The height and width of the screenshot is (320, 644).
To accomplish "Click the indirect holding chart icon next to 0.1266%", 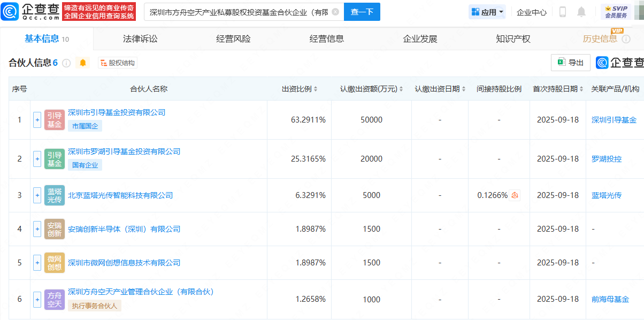I will coord(515,195).
